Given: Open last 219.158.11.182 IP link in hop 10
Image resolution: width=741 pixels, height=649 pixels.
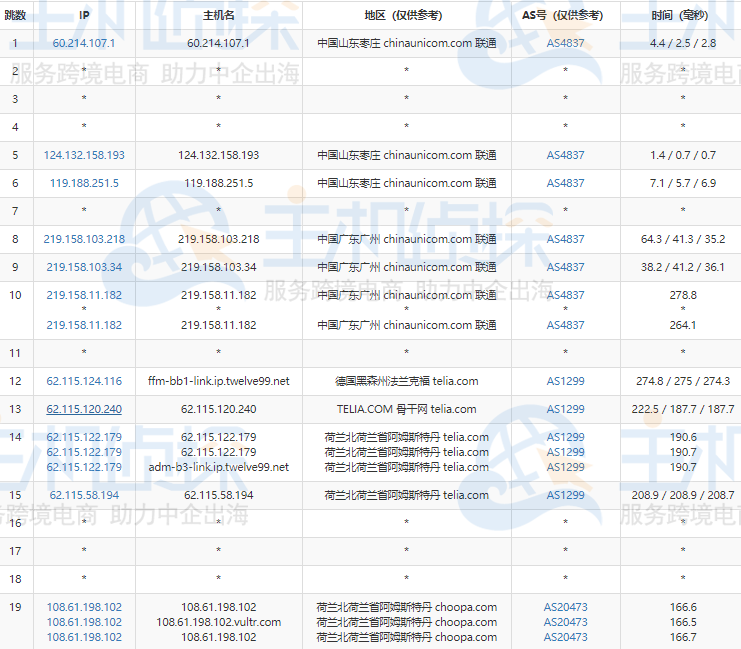Looking at the screenshot, I should (84, 325).
